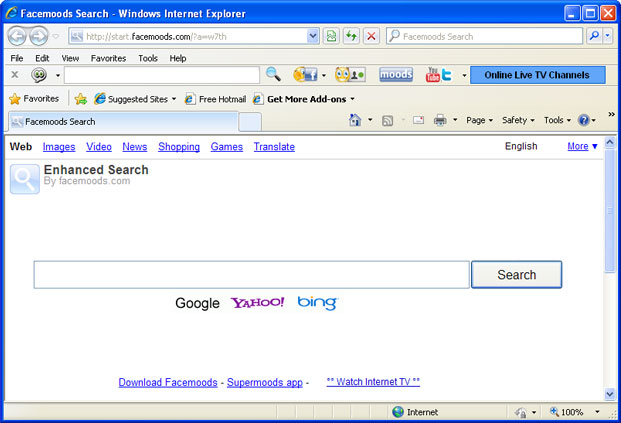Click the Twitter toolbar icon
This screenshot has width=621, height=423.
(x=447, y=75)
